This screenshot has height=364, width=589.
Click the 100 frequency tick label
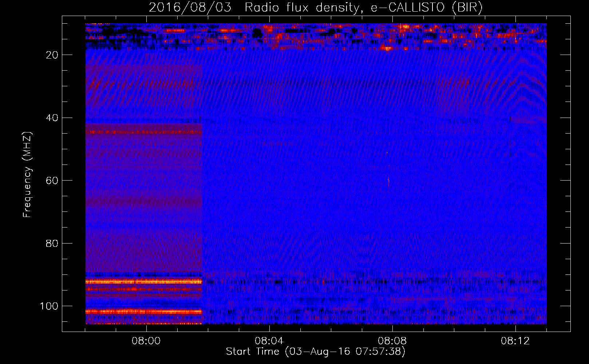(49, 306)
